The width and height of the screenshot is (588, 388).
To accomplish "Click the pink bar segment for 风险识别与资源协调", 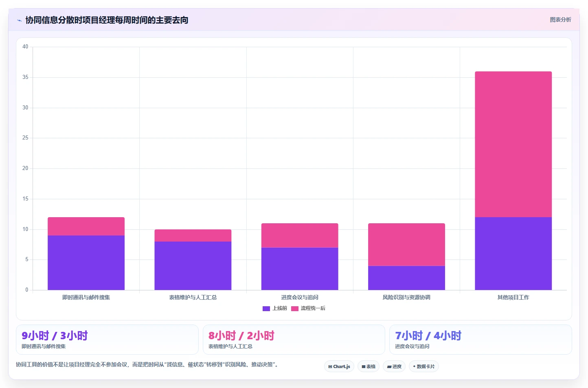I will tap(406, 244).
